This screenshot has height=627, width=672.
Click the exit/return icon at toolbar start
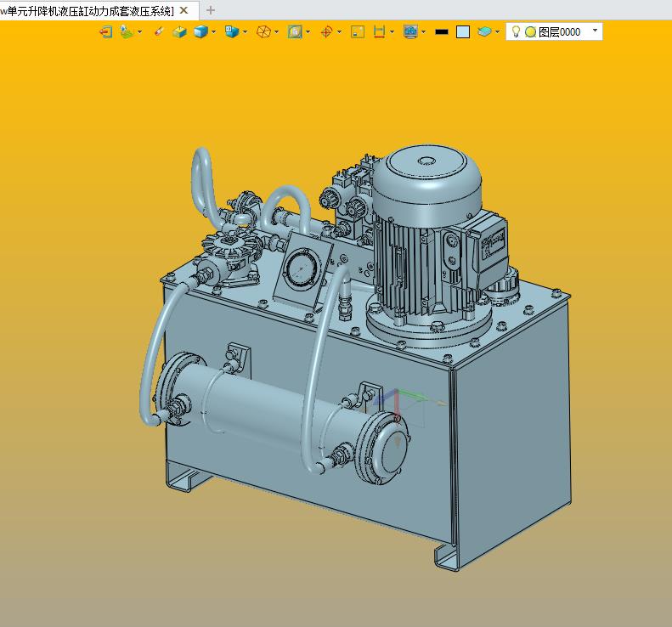click(x=106, y=32)
